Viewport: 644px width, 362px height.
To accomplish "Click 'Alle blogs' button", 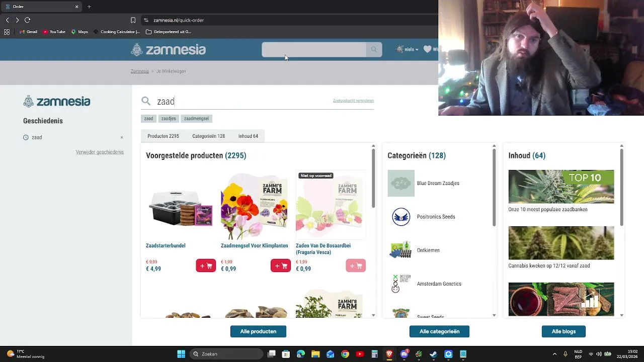I will (x=563, y=331).
